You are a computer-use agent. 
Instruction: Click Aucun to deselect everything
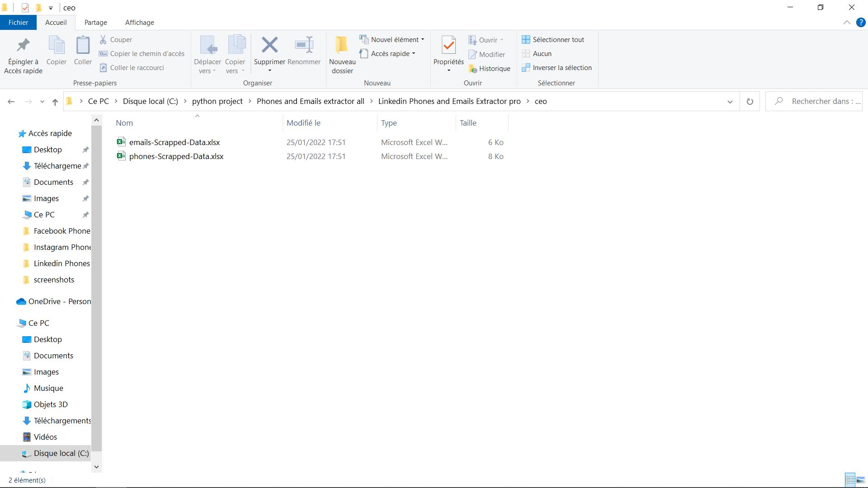[x=537, y=54]
